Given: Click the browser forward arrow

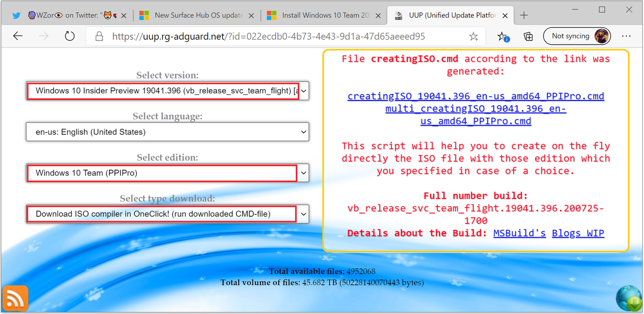Looking at the screenshot, I should (44, 36).
